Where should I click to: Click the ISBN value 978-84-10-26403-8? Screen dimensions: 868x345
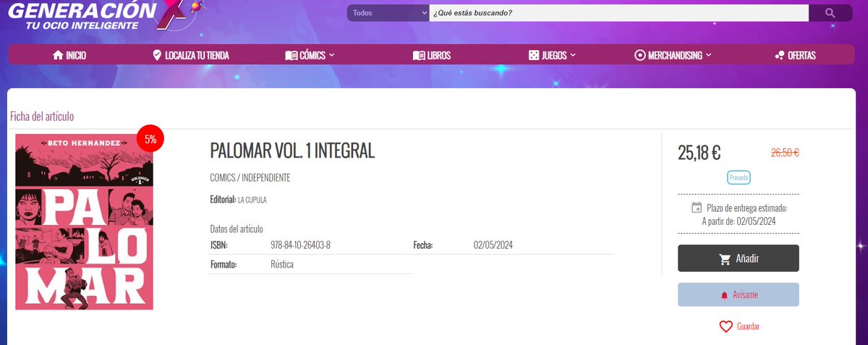(x=300, y=245)
